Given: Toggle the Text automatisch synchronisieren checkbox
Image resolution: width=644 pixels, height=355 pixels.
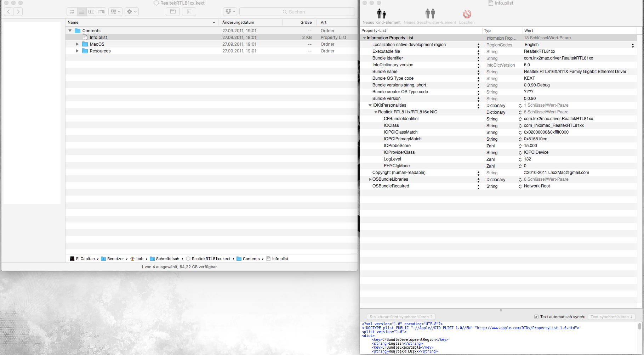Looking at the screenshot, I should 536,317.
